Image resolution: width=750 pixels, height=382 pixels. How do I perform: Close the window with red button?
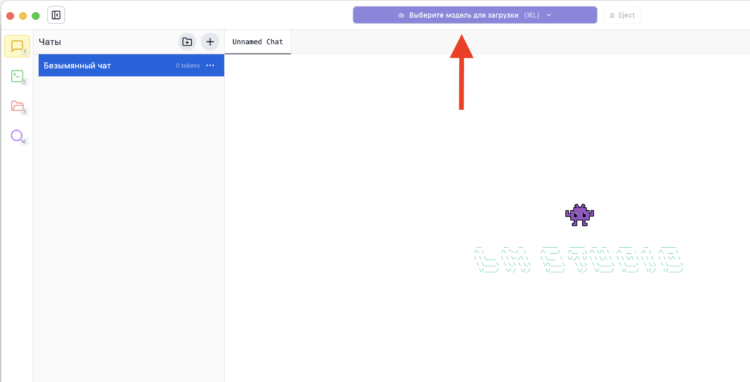(x=10, y=16)
